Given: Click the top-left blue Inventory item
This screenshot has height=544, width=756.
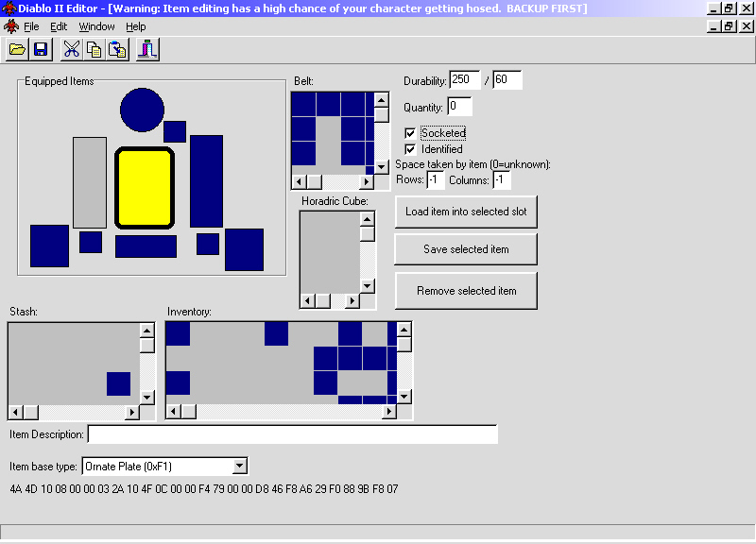Looking at the screenshot, I should point(178,334).
